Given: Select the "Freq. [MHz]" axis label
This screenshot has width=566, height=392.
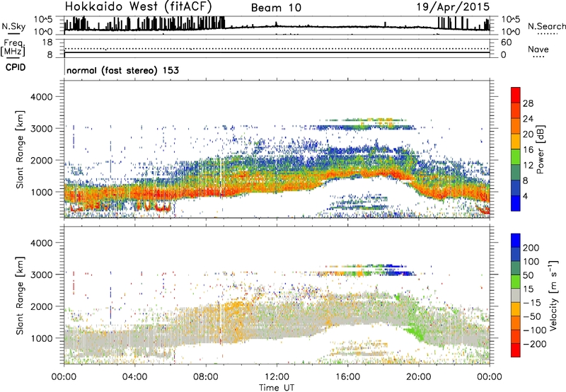Looking at the screenshot, I should pyautogui.click(x=13, y=48).
